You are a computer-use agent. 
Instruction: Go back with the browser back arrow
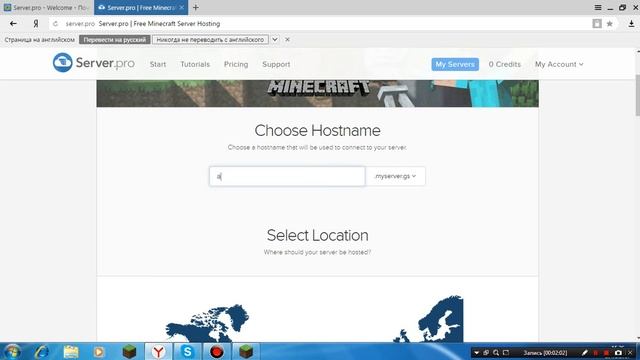13,24
